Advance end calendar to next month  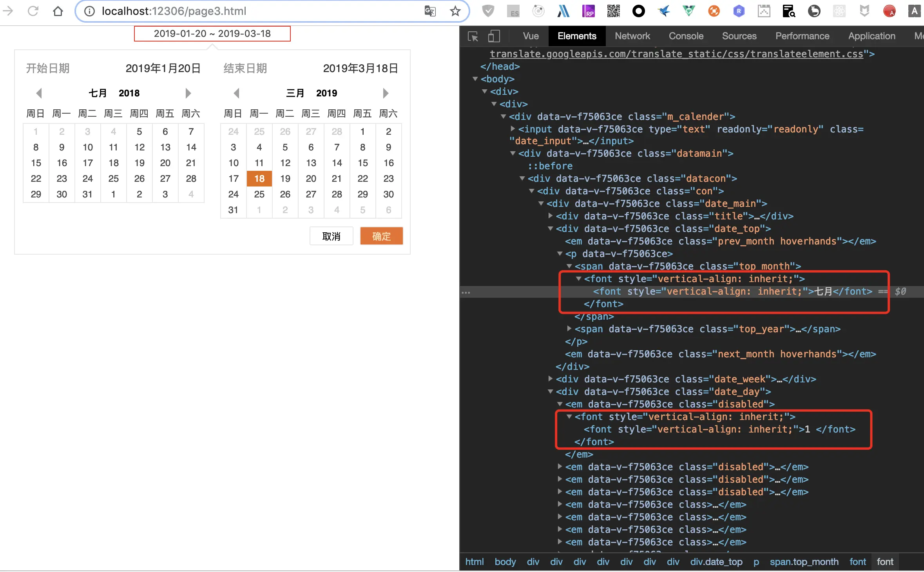tap(386, 93)
